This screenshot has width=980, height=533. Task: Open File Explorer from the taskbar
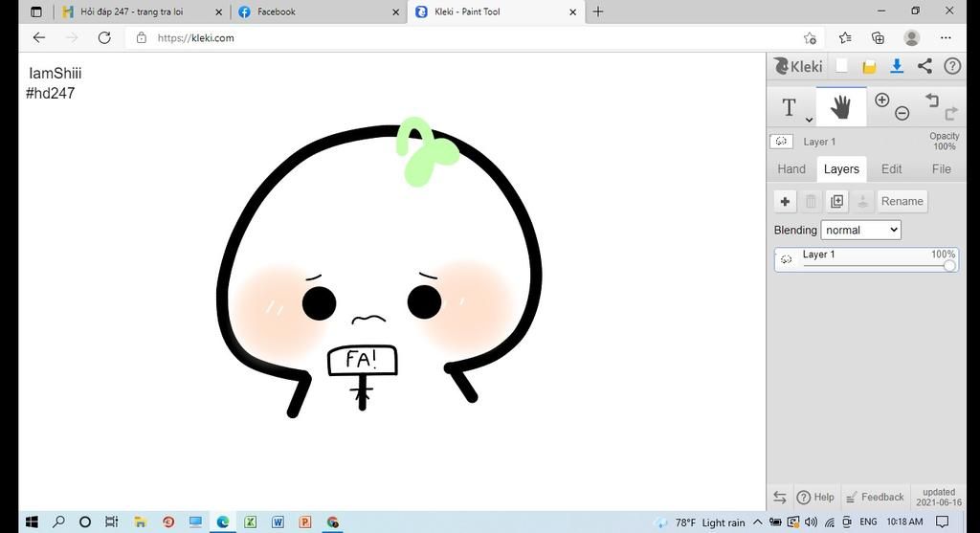click(x=140, y=522)
